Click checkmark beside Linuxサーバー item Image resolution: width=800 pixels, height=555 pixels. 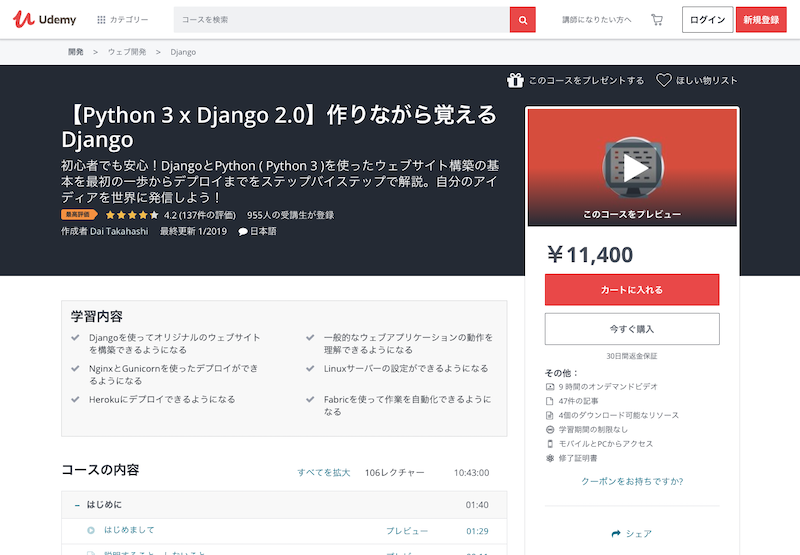pos(310,368)
